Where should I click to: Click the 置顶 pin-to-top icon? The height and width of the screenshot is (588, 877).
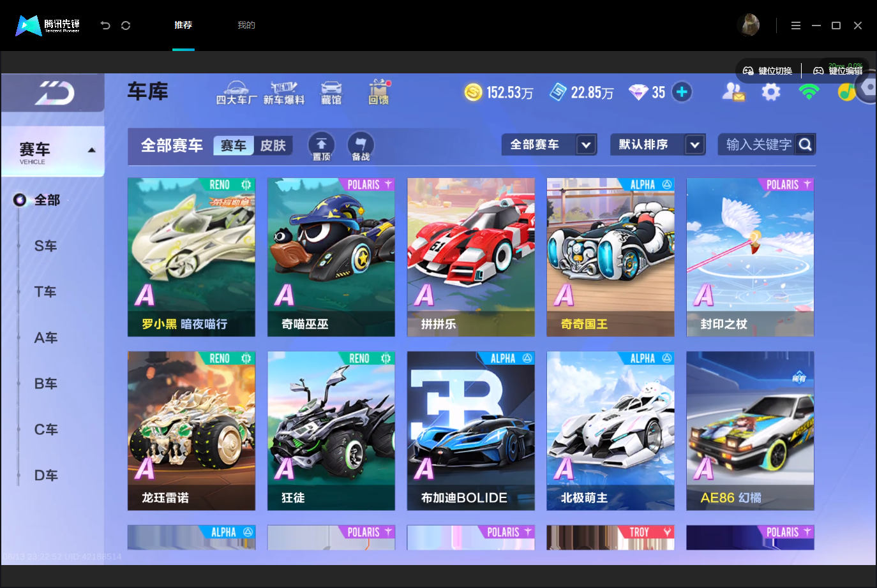[322, 146]
